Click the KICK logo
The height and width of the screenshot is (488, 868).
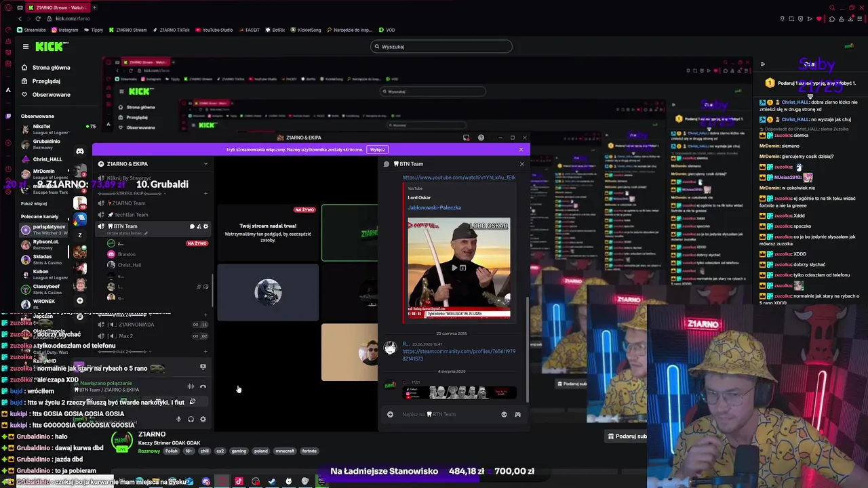click(52, 46)
